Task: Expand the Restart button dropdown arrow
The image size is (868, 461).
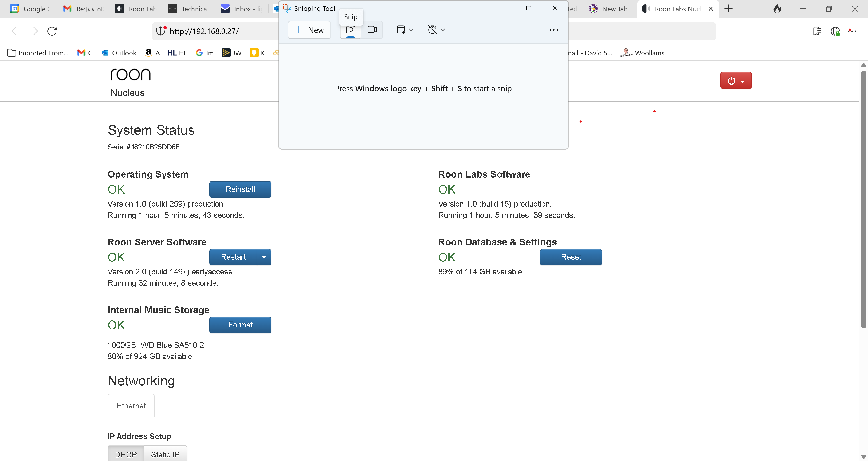Action: click(264, 257)
